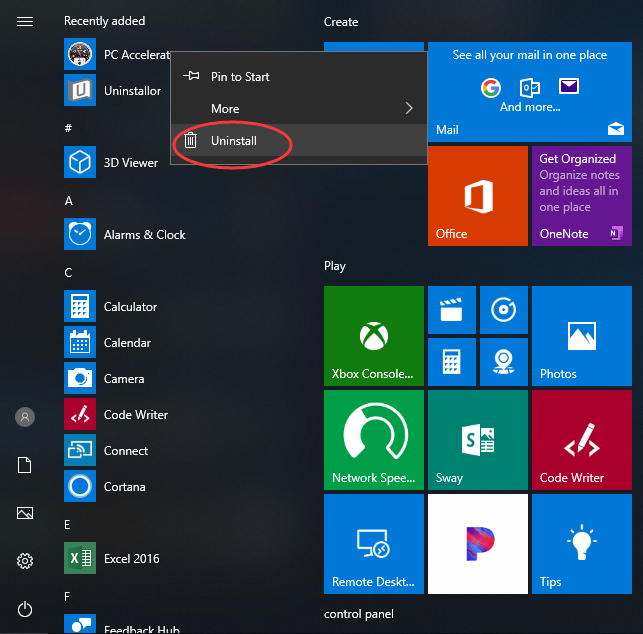
Task: Open the Pandora tile
Action: [478, 544]
